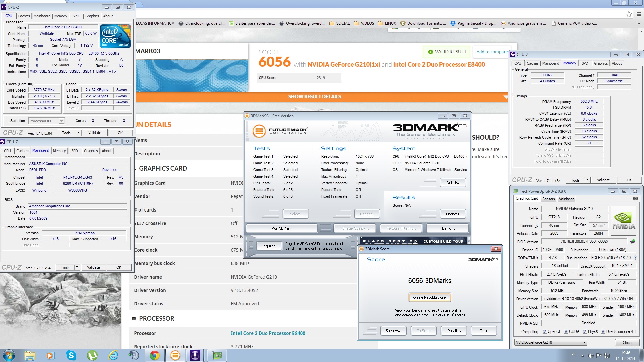
Task: Open Tools dropdown arrow in CPU tab window
Action: [x=78, y=133]
